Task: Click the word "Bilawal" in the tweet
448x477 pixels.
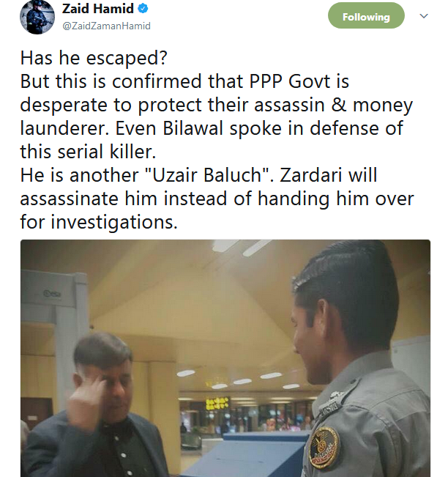Action: (x=193, y=128)
